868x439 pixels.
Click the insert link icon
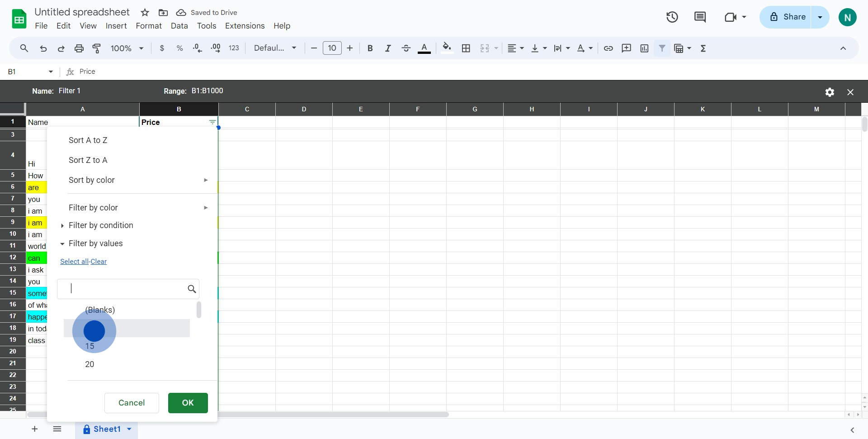[608, 48]
